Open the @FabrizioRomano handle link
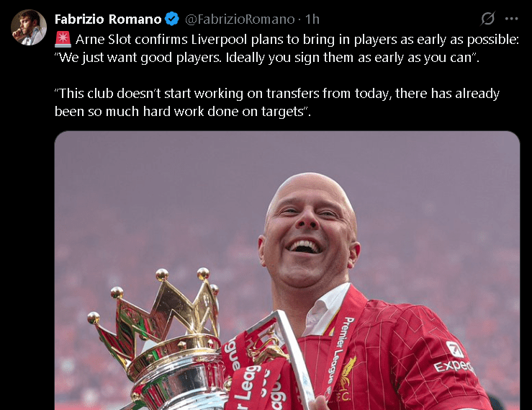Screen dimensions: 532x410 pyautogui.click(x=240, y=19)
